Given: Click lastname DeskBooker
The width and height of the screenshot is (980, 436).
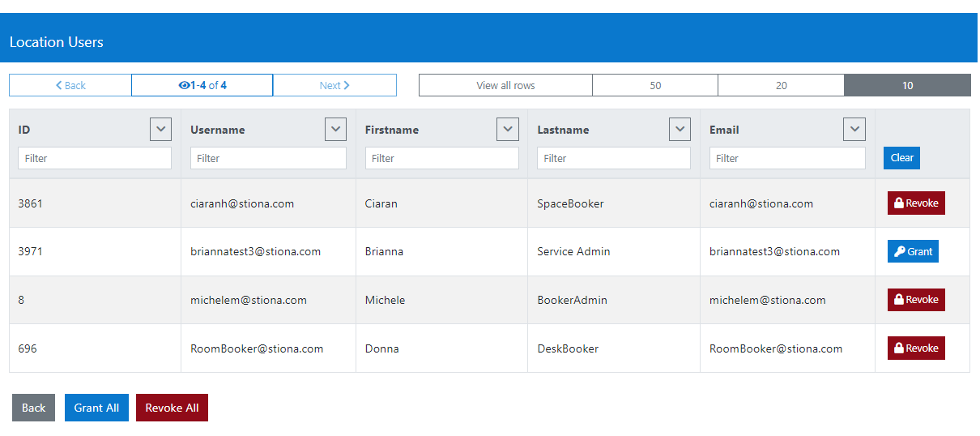Looking at the screenshot, I should coord(568,348).
